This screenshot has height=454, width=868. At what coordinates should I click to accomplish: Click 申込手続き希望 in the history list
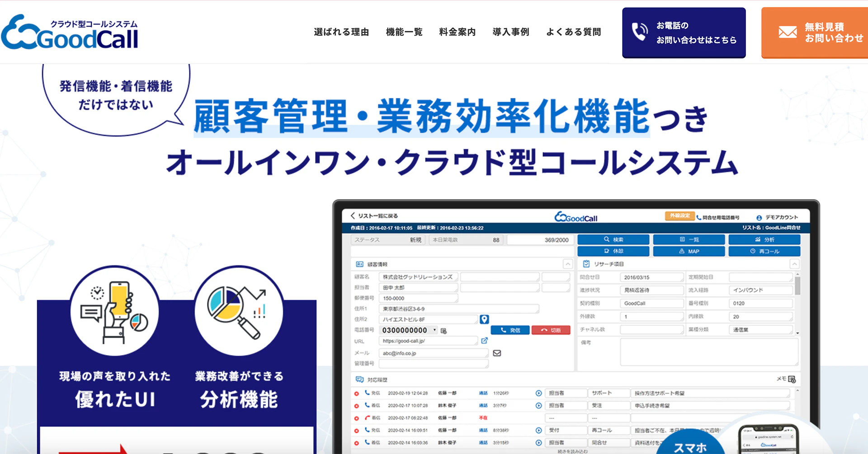(x=652, y=406)
